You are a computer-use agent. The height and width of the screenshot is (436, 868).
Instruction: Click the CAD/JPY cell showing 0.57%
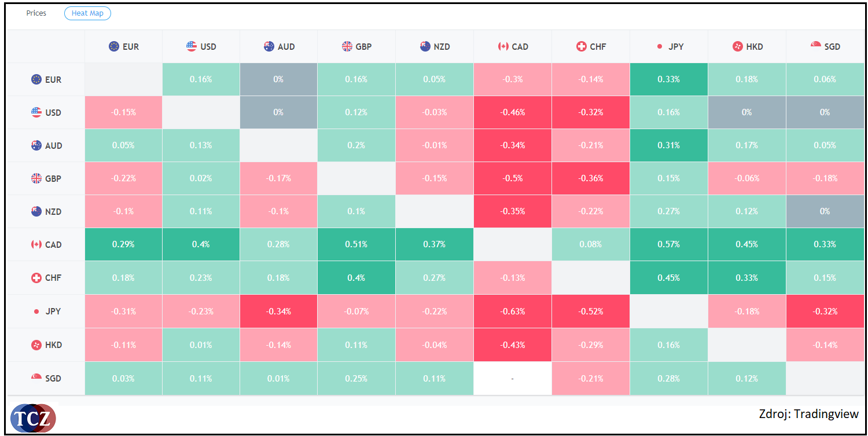(x=668, y=244)
